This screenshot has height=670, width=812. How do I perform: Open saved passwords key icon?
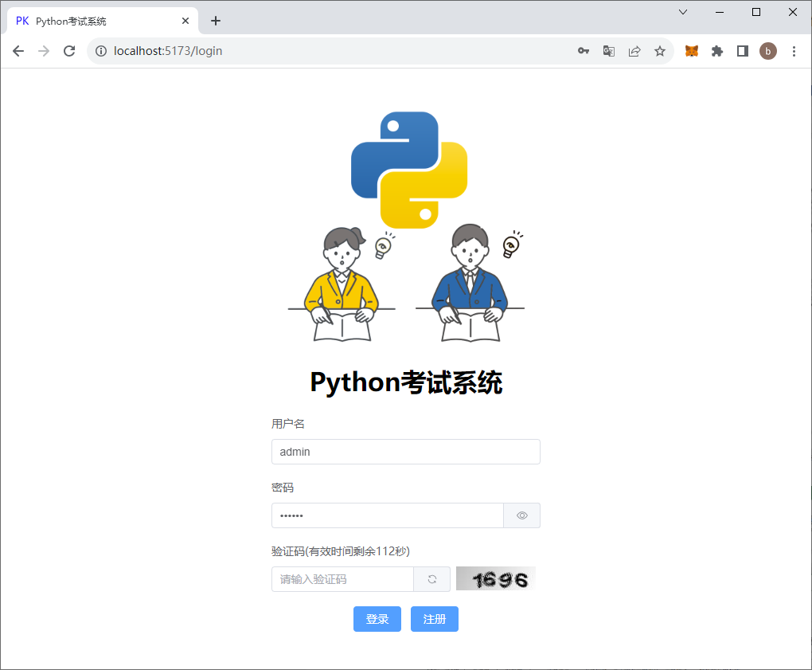[x=584, y=51]
